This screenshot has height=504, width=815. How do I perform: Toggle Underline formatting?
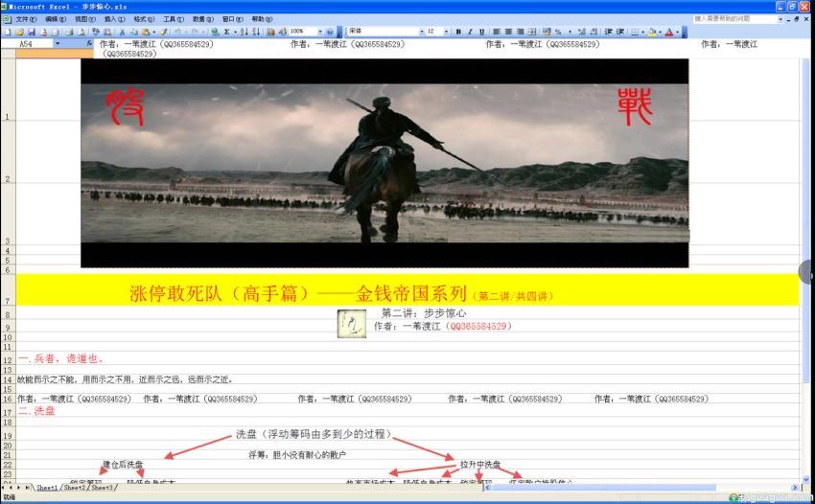[x=481, y=32]
